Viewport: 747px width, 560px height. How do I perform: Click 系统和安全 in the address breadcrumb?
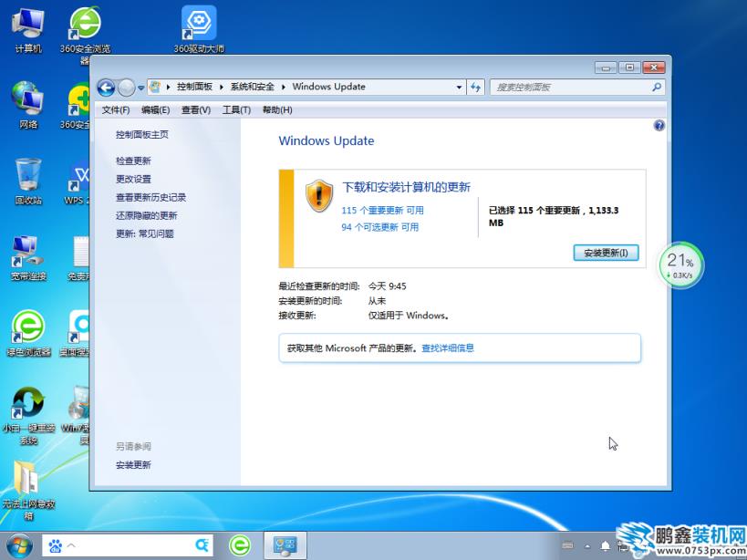coord(253,87)
